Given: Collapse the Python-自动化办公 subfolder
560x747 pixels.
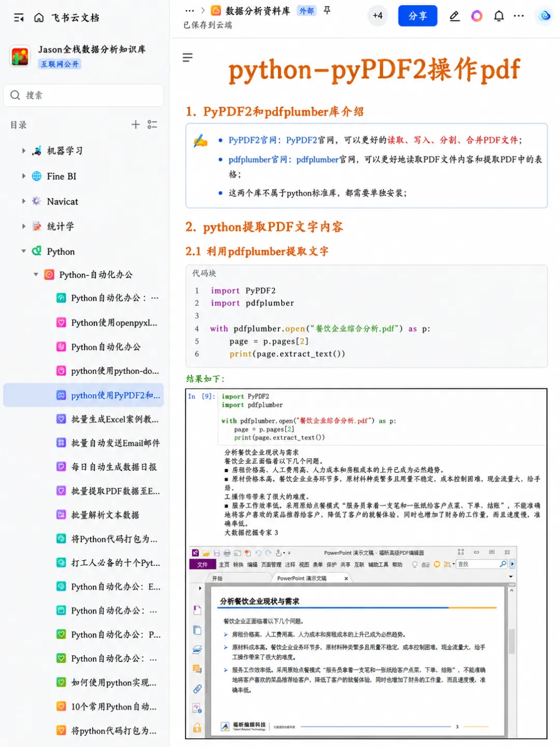Looking at the screenshot, I should pos(36,274).
